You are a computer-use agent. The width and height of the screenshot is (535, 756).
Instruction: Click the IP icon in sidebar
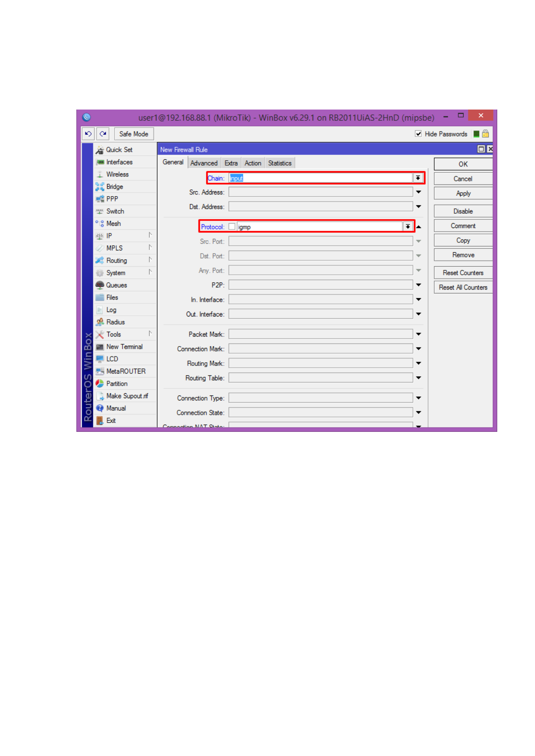[x=100, y=236]
